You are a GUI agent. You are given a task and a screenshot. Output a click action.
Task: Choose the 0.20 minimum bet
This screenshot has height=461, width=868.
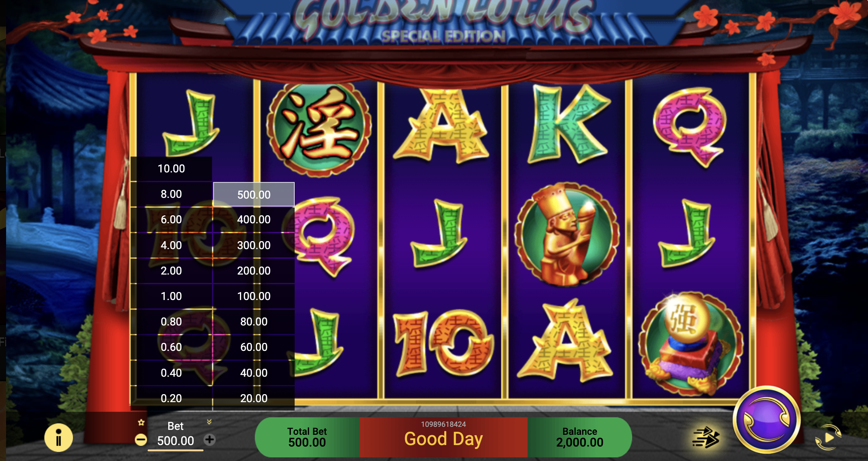pos(171,398)
